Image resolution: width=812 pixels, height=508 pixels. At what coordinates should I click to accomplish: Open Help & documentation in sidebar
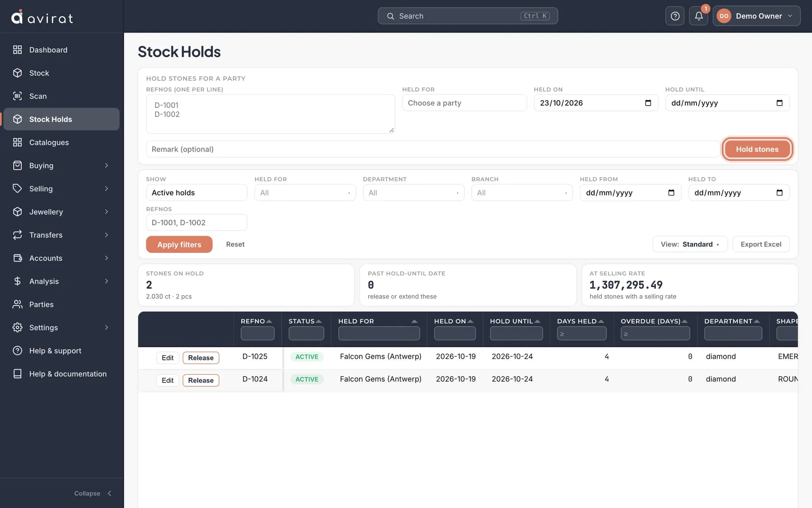[x=61, y=374]
